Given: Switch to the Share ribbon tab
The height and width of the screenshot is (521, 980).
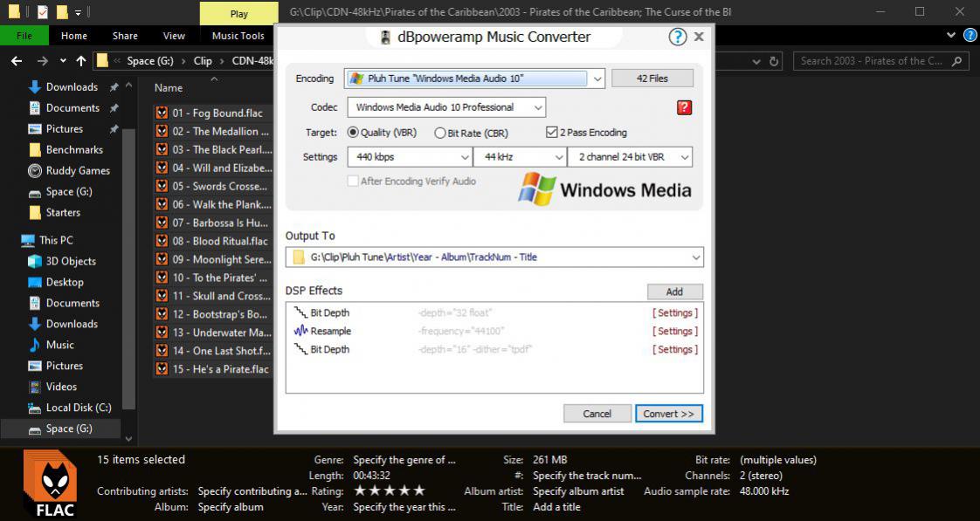Looking at the screenshot, I should point(125,36).
